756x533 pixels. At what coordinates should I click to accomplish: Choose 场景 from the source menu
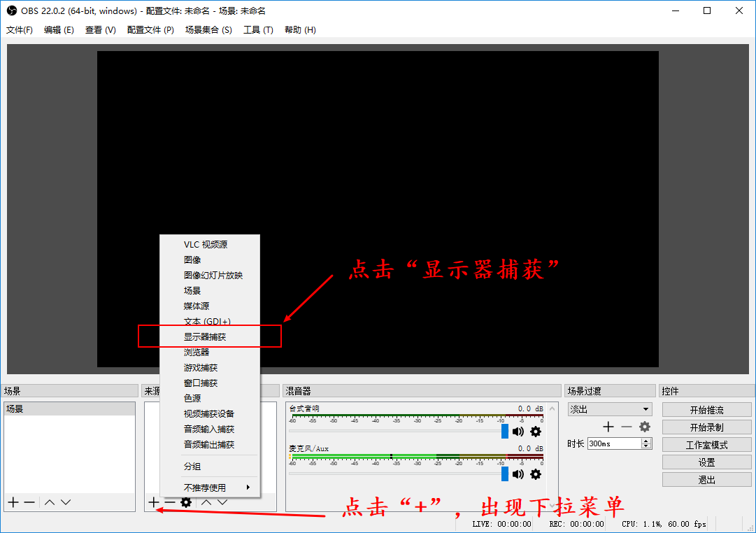click(210, 291)
